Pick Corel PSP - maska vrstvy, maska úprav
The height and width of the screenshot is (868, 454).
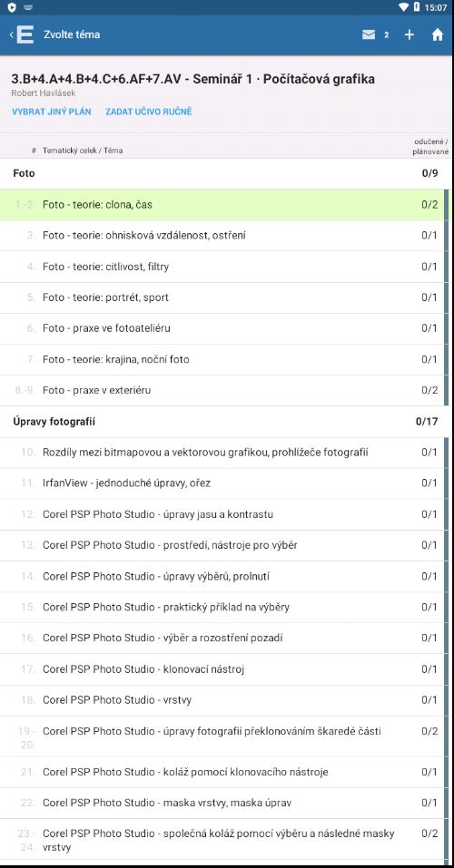click(x=224, y=803)
